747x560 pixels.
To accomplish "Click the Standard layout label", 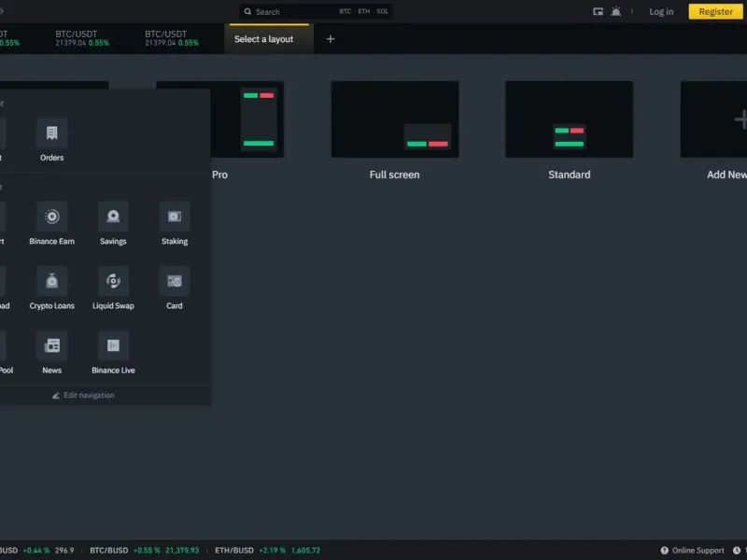I will point(570,175).
